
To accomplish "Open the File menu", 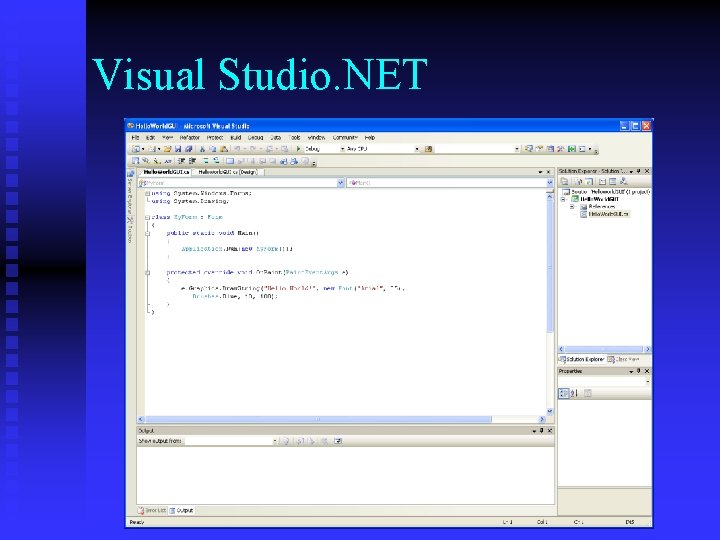I will [135, 137].
